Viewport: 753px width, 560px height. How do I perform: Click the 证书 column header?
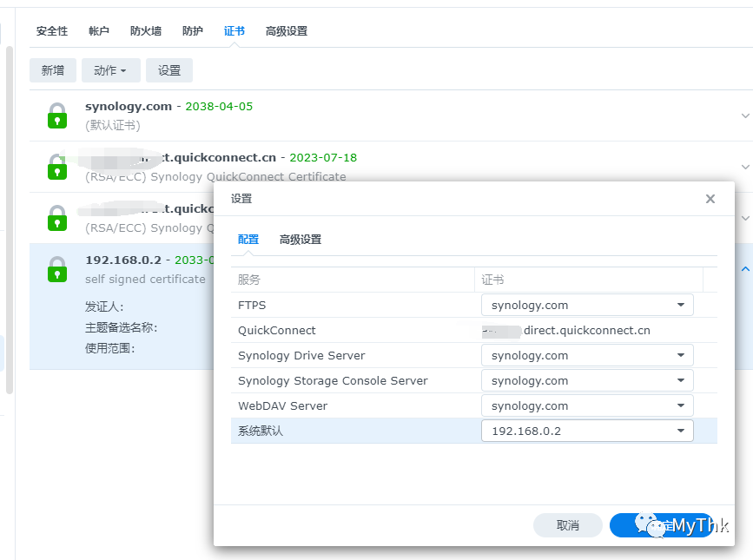coord(589,280)
